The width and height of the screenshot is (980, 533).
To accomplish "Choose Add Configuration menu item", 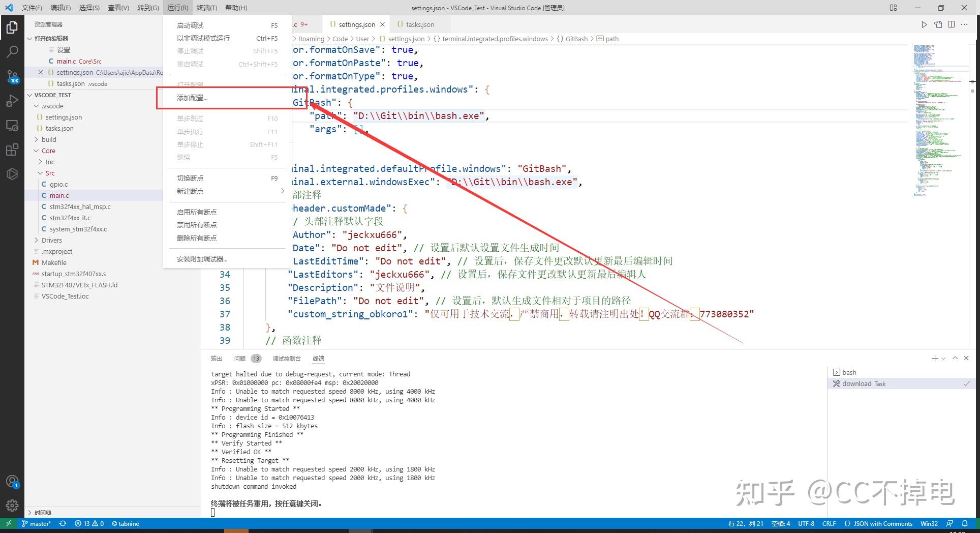I will click(x=227, y=98).
